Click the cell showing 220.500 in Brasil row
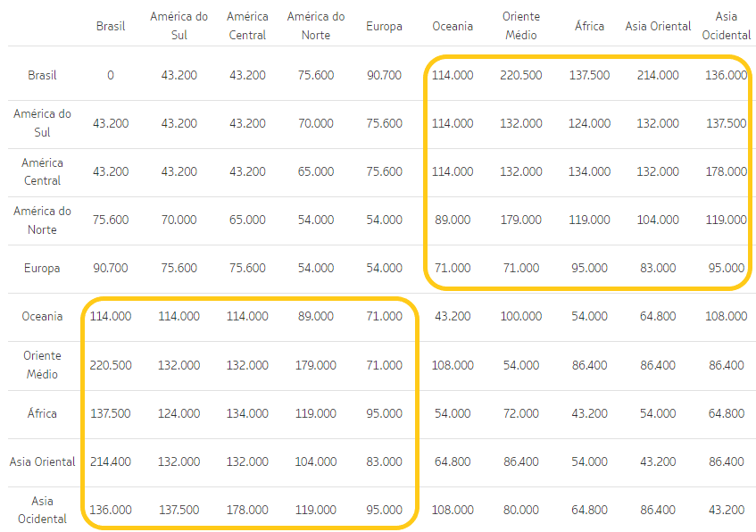756x532 pixels. pyautogui.click(x=521, y=75)
